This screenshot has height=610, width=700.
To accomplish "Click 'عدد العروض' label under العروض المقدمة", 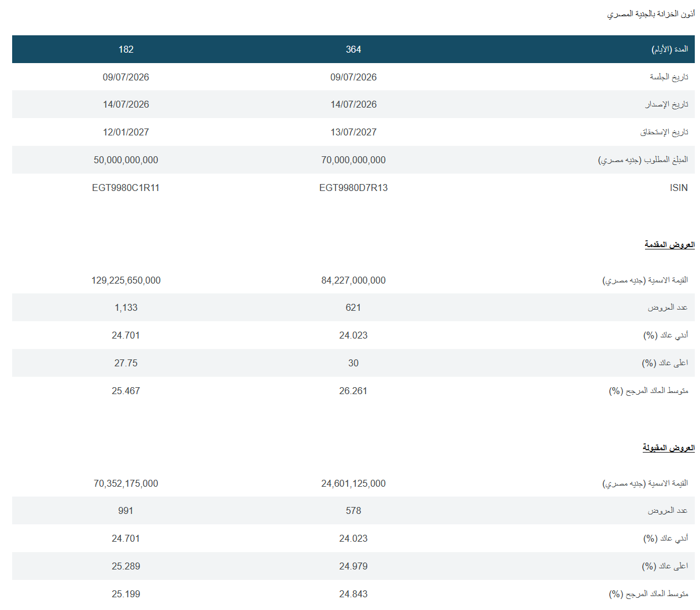I will (x=668, y=307).
